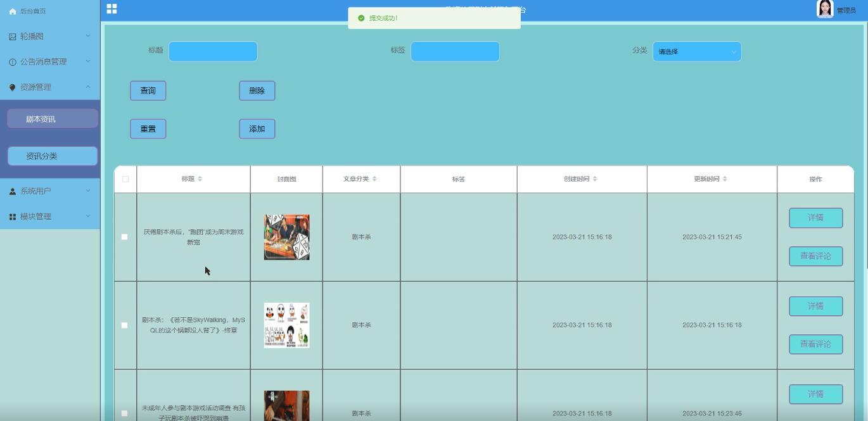The height and width of the screenshot is (421, 868).
Task: Click the user icon next to 系统用户
Action: coord(13,191)
